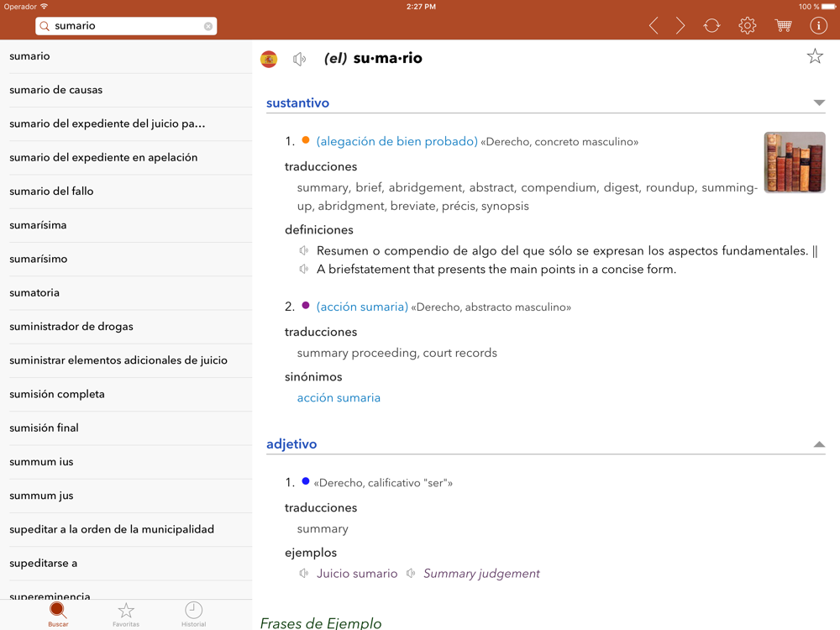Open settings via the gear icon
Image resolution: width=840 pixels, height=630 pixels.
(x=747, y=26)
